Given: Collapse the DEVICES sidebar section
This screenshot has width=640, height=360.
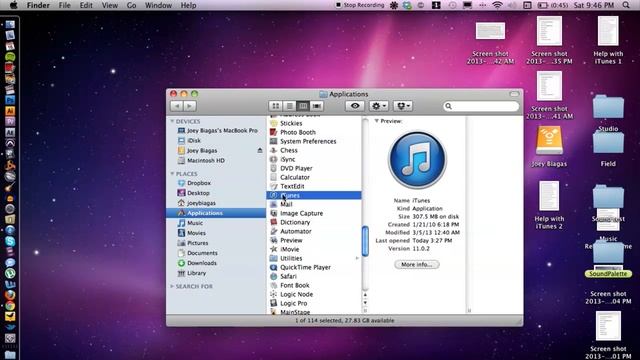Looking at the screenshot, I should (172, 121).
